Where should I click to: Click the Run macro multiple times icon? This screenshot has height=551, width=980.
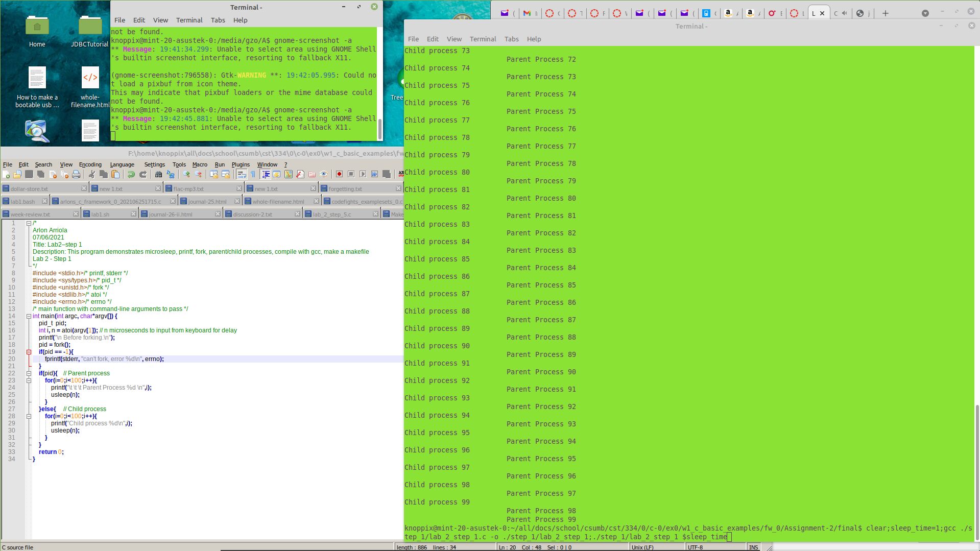(x=374, y=175)
